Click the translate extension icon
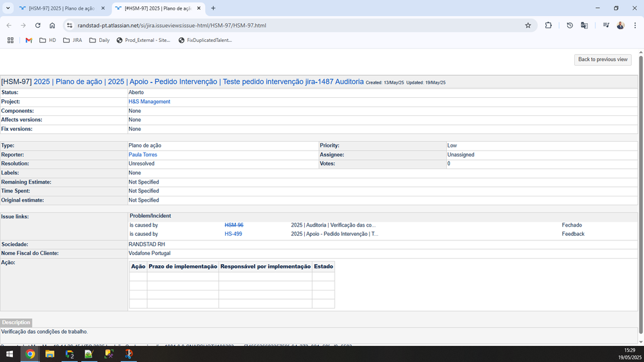This screenshot has height=362, width=644. [585, 26]
